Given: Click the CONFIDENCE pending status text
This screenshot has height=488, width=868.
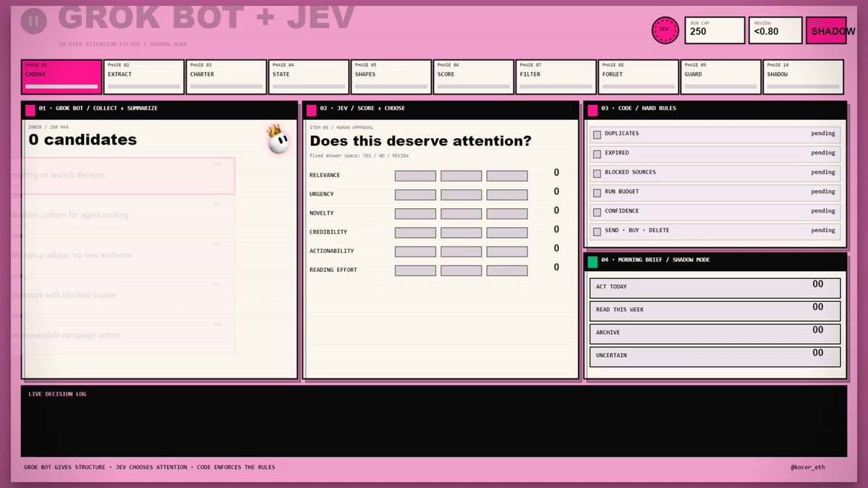Looking at the screenshot, I should pyautogui.click(x=823, y=211).
